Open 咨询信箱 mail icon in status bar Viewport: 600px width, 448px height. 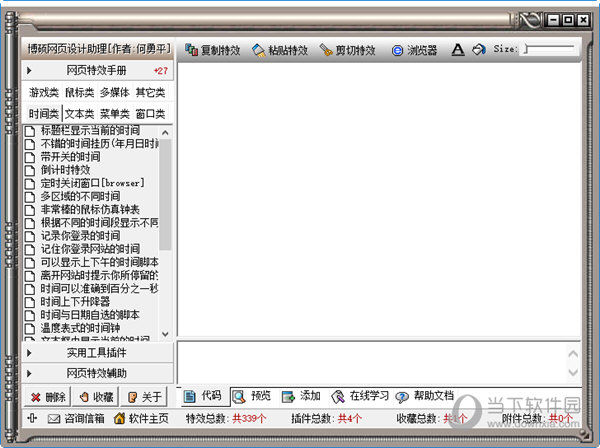(54, 418)
